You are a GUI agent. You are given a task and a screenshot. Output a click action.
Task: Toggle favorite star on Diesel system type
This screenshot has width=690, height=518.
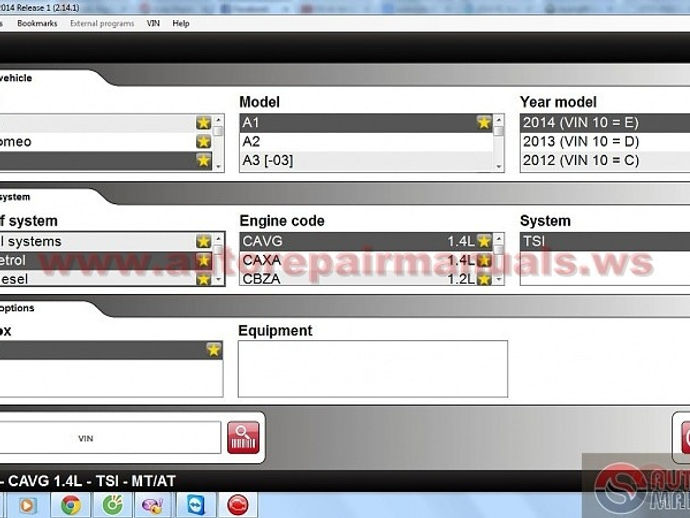203,279
